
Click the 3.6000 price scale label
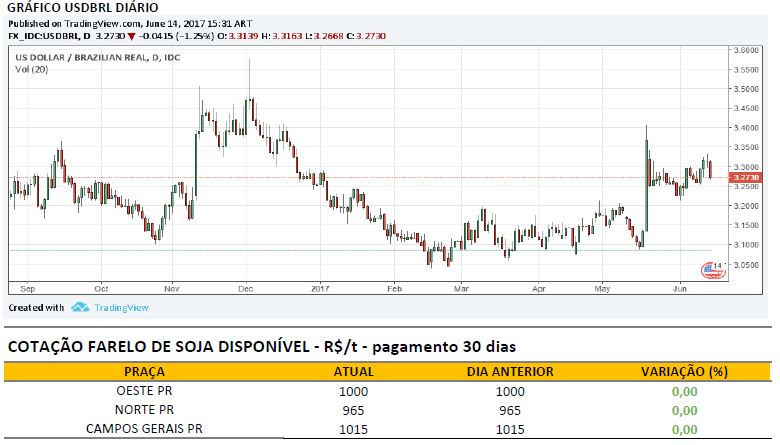coord(745,49)
